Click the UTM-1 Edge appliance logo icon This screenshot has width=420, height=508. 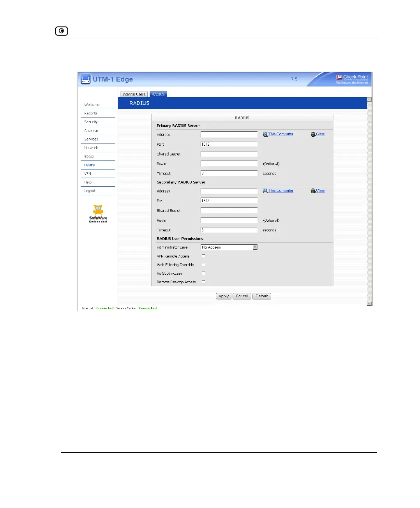pos(86,79)
